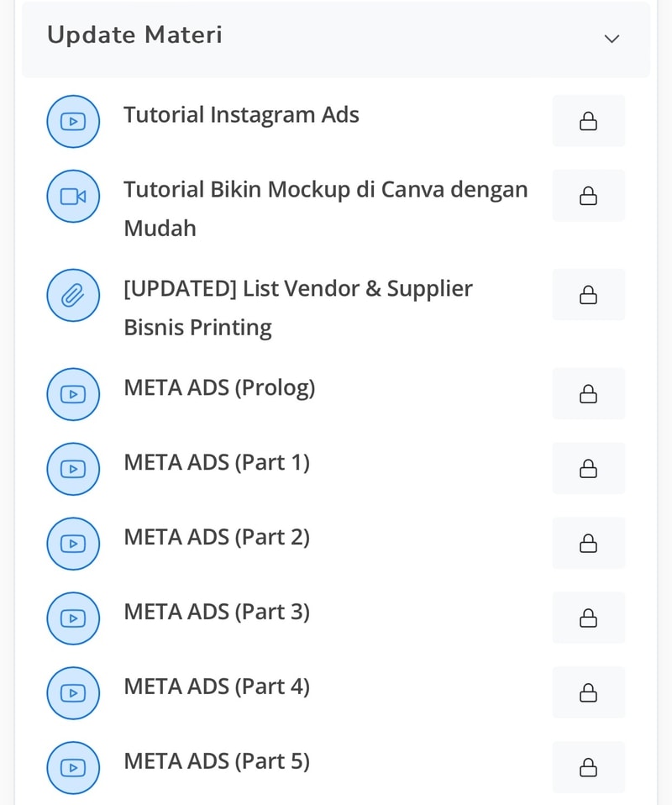
Task: Click the play icon beside META ADS (Part 1)
Action: tap(73, 469)
